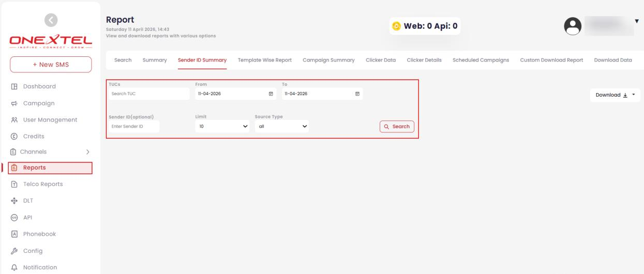Screen dimensions: 644x274
Task: Click the Search TUC input field
Action: pyautogui.click(x=149, y=94)
